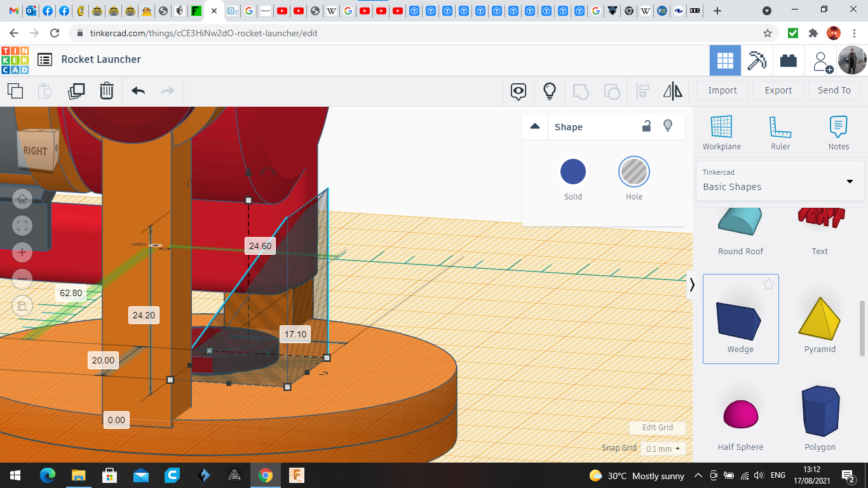Click the Copy tool
Screen dimensions: 868x488
15,91
